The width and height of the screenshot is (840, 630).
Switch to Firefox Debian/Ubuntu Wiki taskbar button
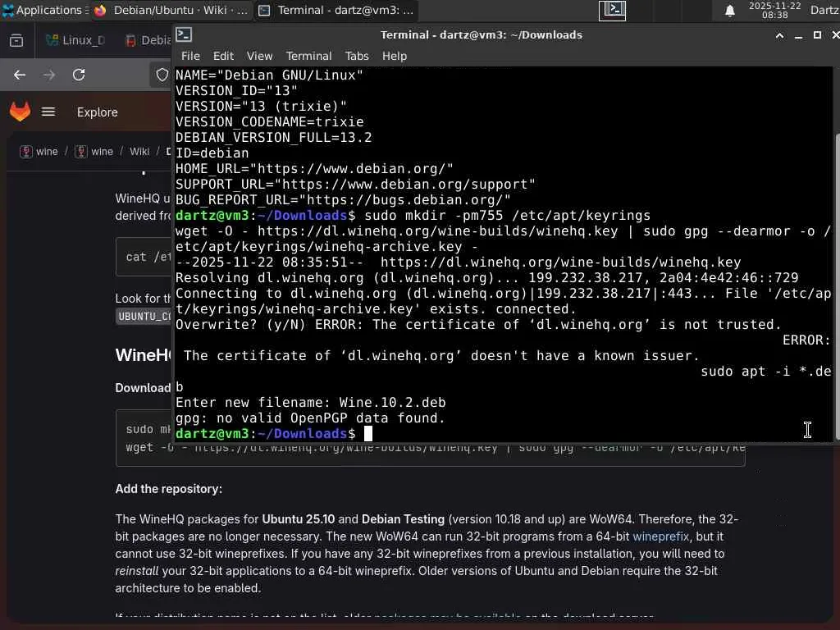[171, 10]
